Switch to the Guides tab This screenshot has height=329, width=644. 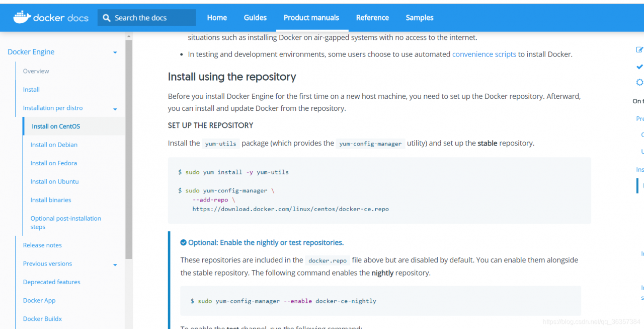[255, 18]
